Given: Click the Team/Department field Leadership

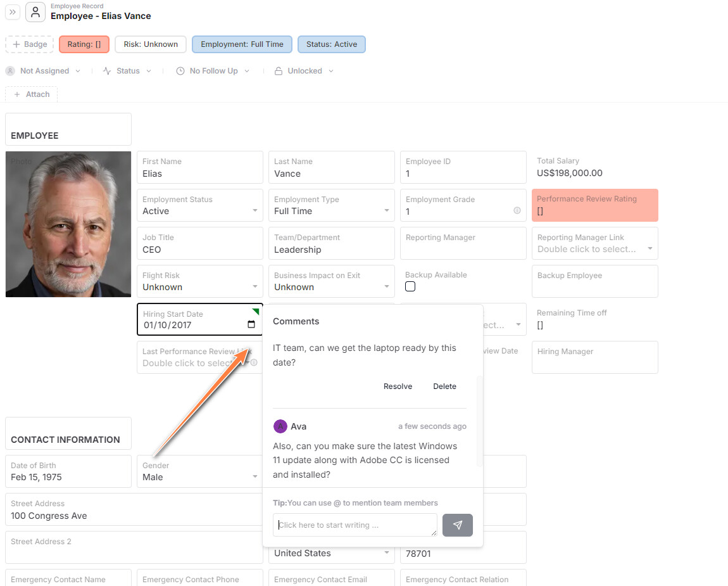Looking at the screenshot, I should 332,243.
